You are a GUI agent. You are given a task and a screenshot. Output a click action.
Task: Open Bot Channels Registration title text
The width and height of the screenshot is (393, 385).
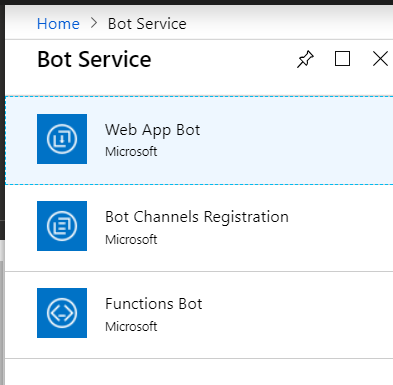click(197, 217)
